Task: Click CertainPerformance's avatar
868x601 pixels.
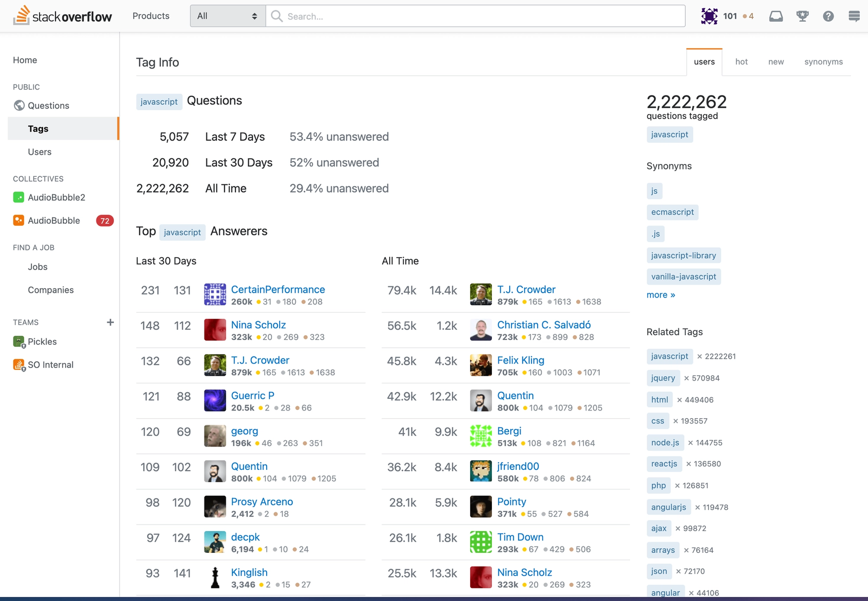Action: 215,294
